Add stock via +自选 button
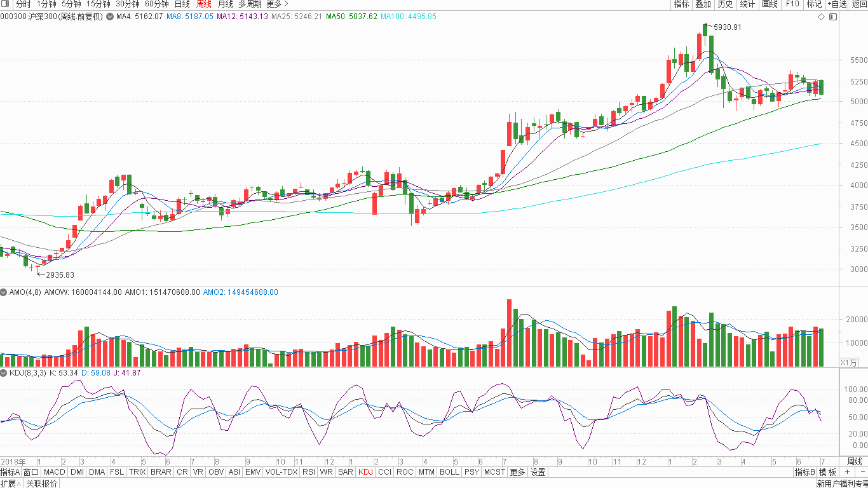Screen dimensions: 868x488 pyautogui.click(x=837, y=4)
